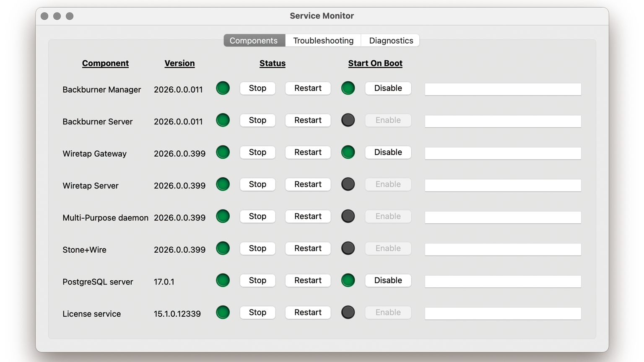Click Wiretap Gateway message field
The height and width of the screenshot is (362, 644).
(503, 153)
